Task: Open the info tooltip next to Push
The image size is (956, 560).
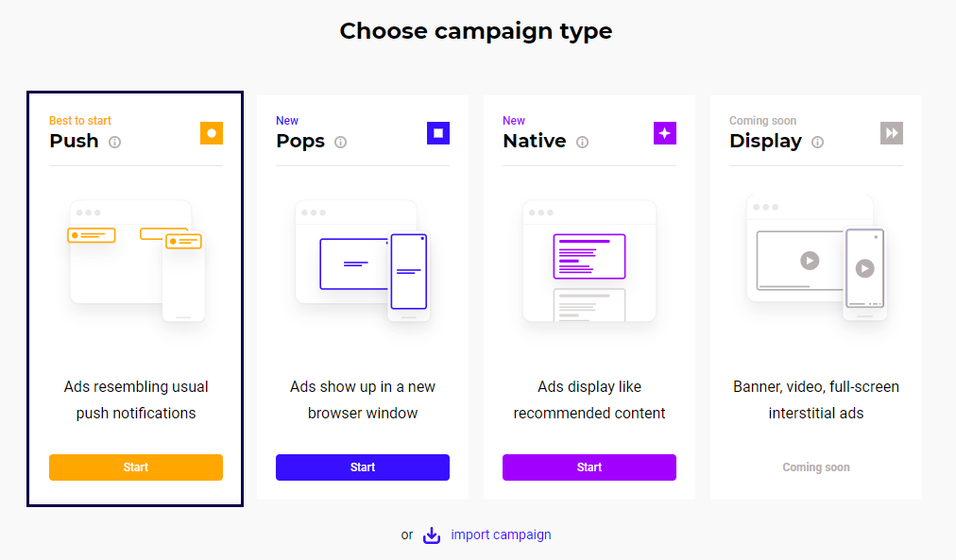Action: (x=115, y=143)
